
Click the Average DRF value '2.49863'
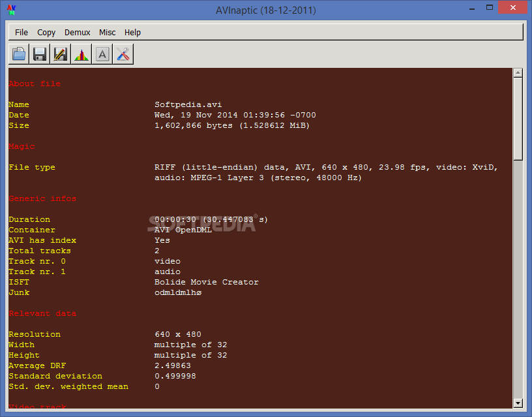coord(173,365)
